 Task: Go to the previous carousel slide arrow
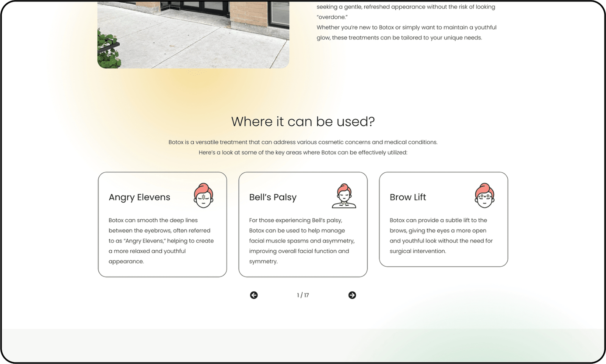pos(254,295)
